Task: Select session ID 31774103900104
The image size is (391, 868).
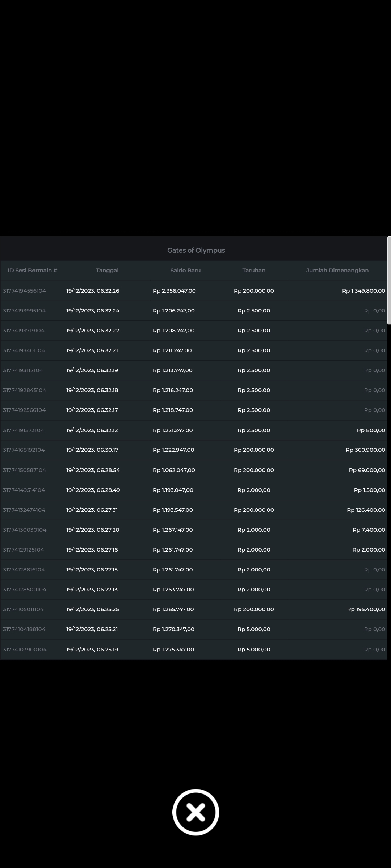Action: click(x=25, y=650)
